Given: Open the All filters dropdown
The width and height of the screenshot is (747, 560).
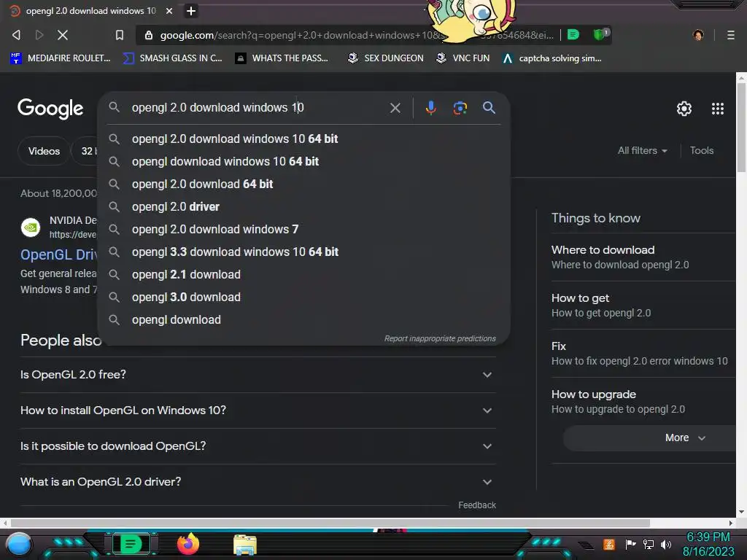Looking at the screenshot, I should click(642, 150).
